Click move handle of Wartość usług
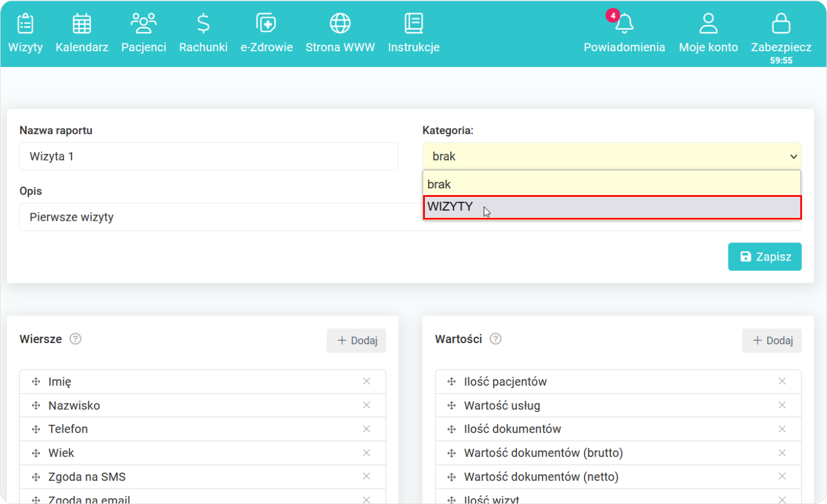This screenshot has height=504, width=827. coord(452,406)
